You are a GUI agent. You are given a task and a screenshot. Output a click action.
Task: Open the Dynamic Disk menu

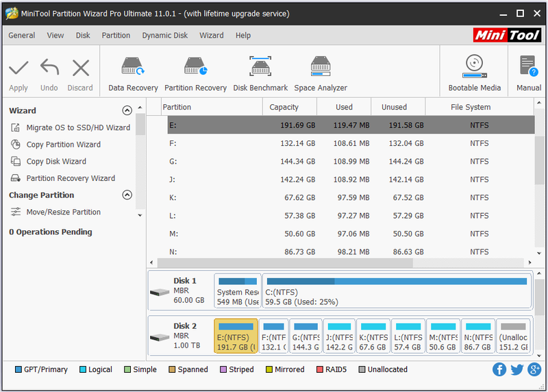[x=164, y=36]
